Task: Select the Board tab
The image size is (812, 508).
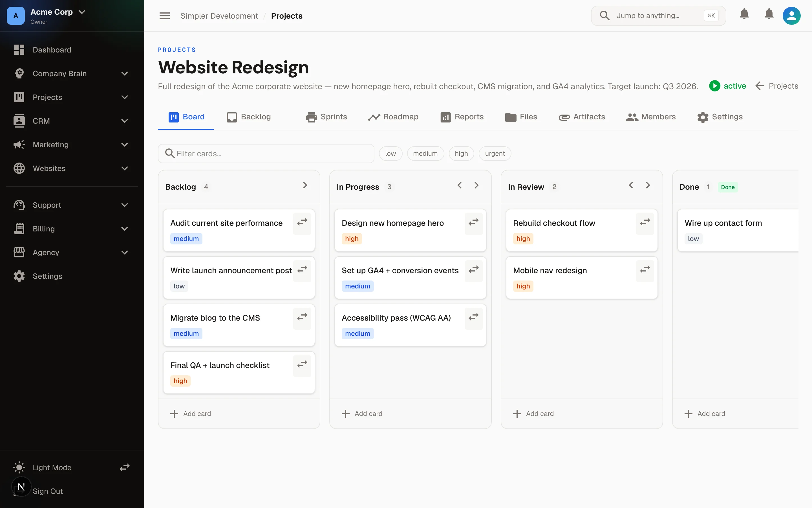Action: point(186,117)
